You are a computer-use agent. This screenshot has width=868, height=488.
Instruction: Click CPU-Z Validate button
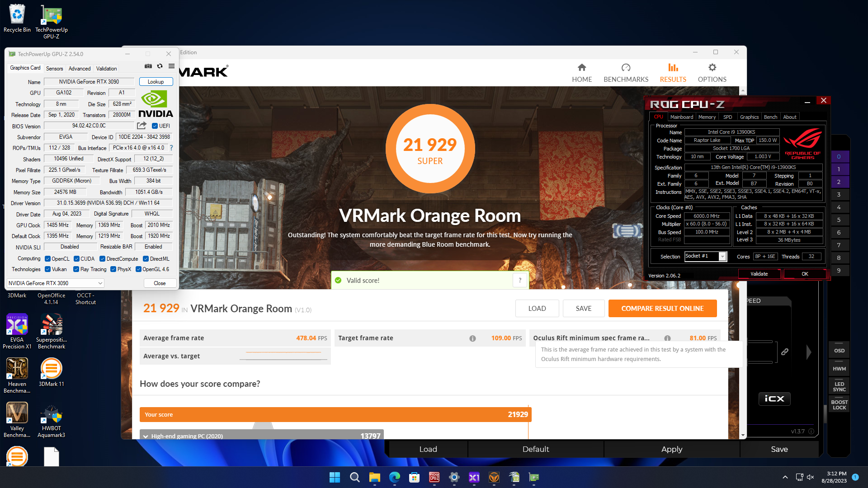pos(759,274)
